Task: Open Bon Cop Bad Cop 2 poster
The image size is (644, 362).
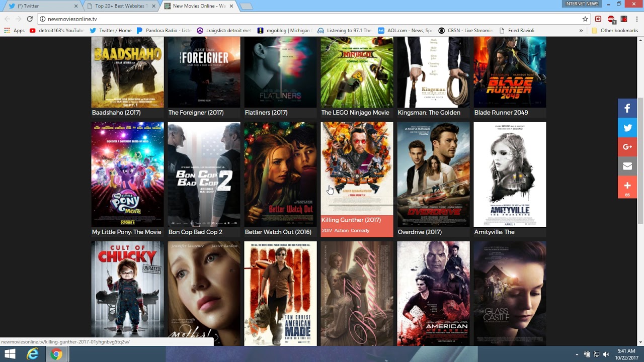Action: [x=204, y=174]
